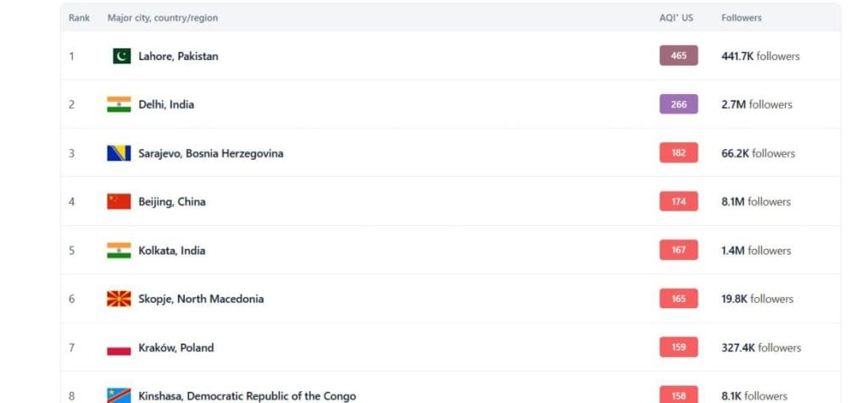Select Sarajevo, Bosnia Herzegovina entry

click(211, 154)
